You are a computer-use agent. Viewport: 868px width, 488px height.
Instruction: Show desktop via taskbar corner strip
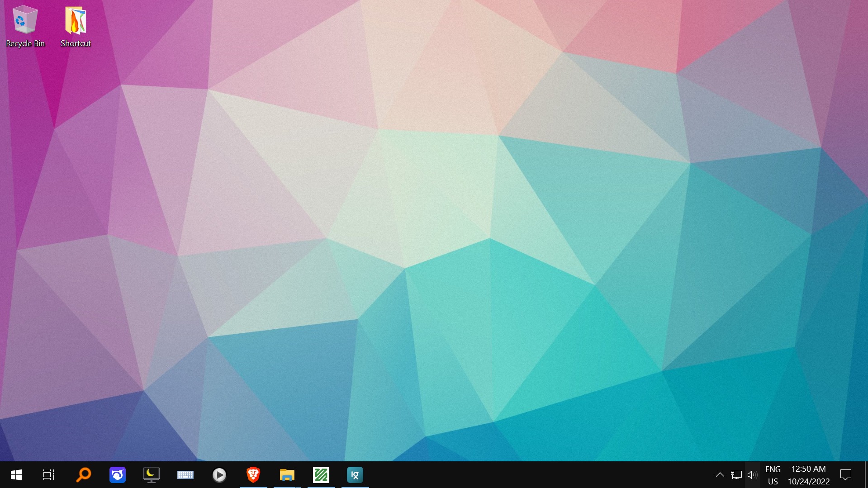tap(866, 475)
